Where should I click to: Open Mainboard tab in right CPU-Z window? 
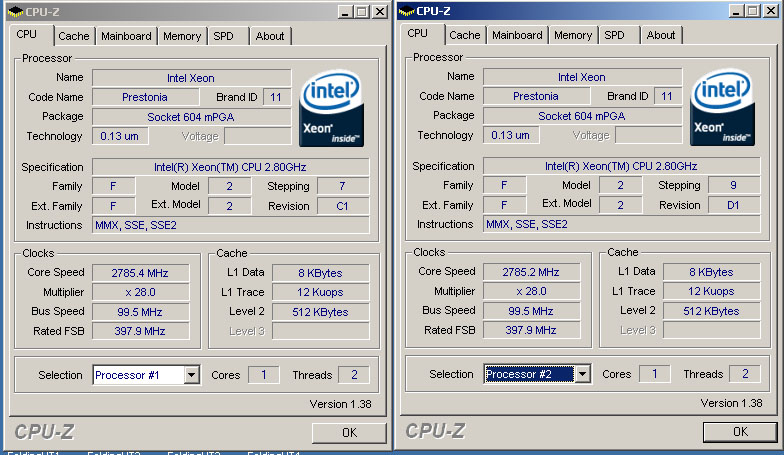click(517, 35)
